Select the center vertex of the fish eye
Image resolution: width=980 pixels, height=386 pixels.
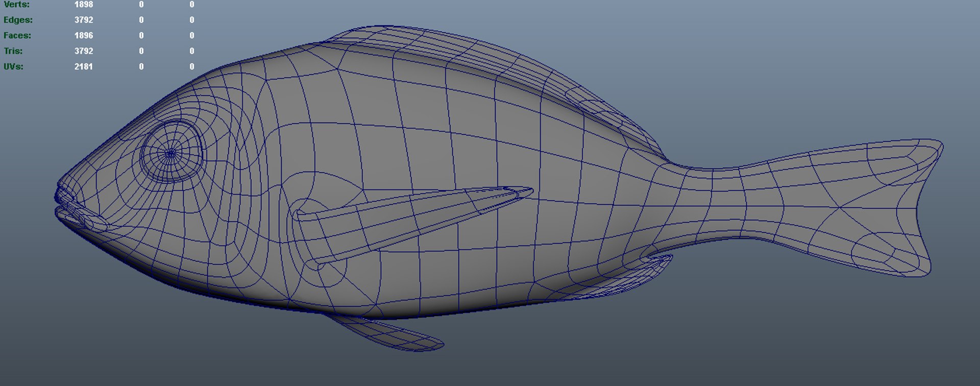pyautogui.click(x=170, y=153)
